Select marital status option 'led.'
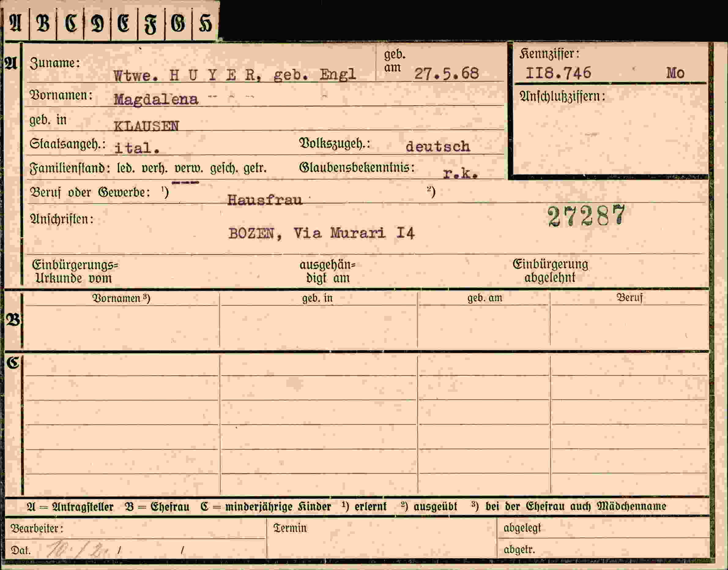 (x=126, y=167)
